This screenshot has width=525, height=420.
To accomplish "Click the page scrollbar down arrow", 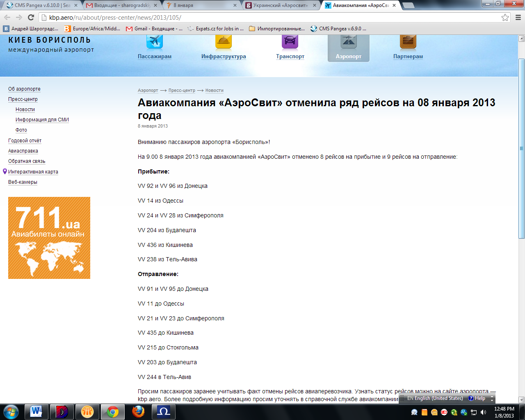I will (521, 399).
